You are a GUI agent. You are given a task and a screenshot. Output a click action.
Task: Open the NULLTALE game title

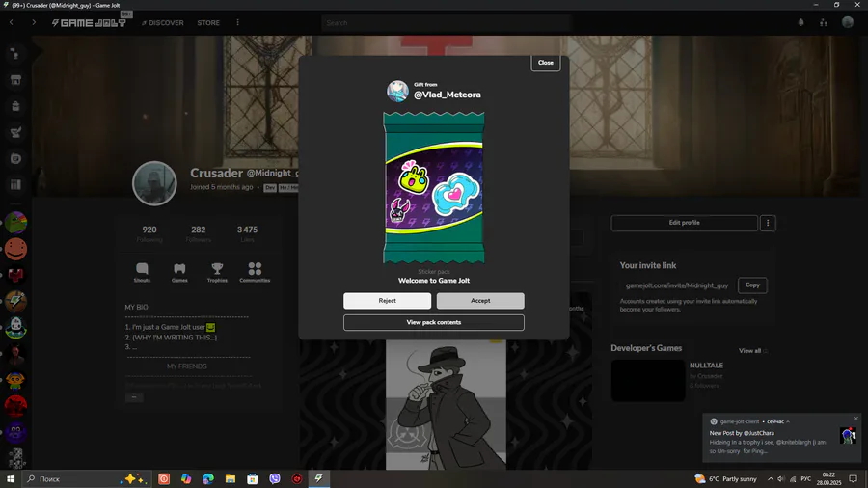[x=706, y=366]
